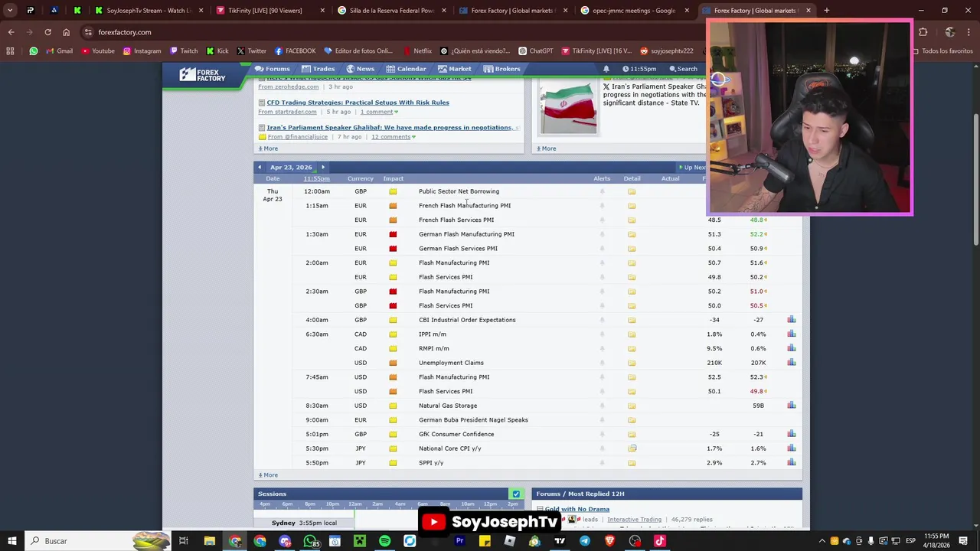This screenshot has width=980, height=551.
Task: Open the Trades menu
Action: pyautogui.click(x=318, y=69)
